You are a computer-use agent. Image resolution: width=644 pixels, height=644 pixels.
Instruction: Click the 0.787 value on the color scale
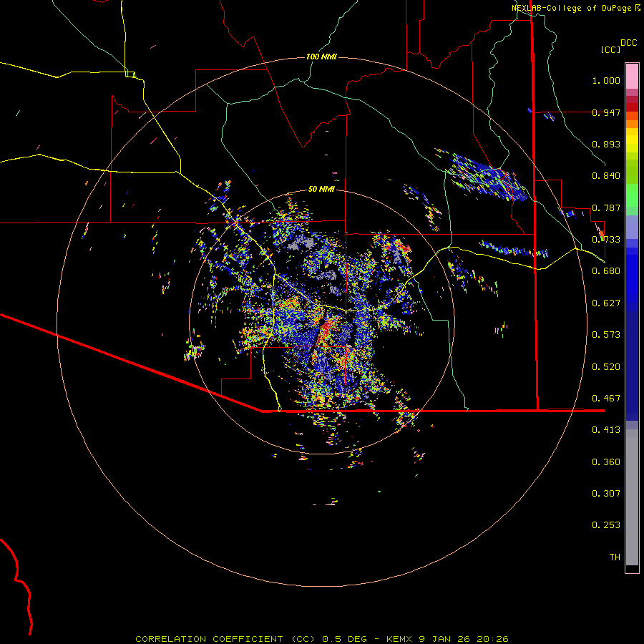(x=606, y=208)
